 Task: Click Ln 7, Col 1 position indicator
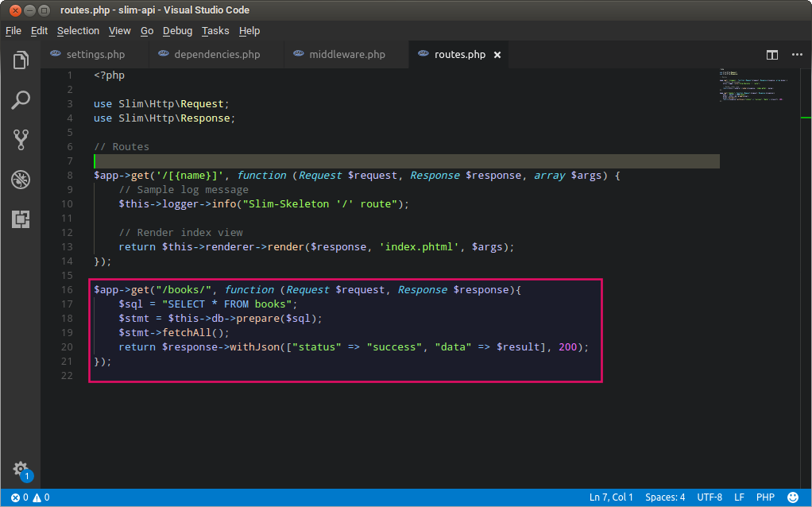(x=611, y=497)
